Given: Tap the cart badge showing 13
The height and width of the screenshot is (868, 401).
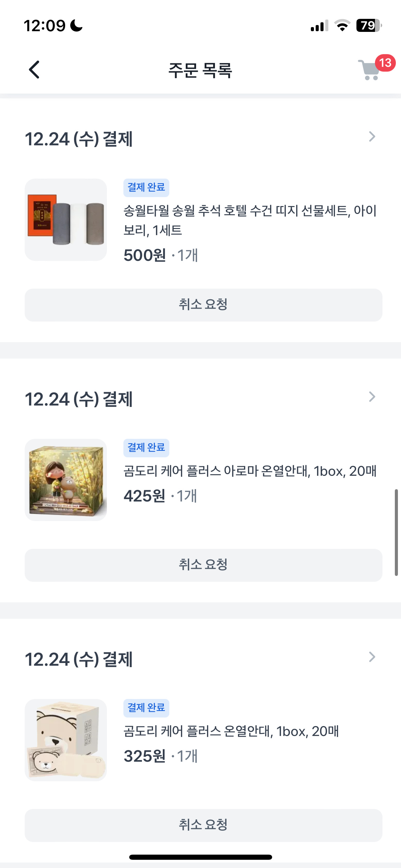Looking at the screenshot, I should [385, 63].
